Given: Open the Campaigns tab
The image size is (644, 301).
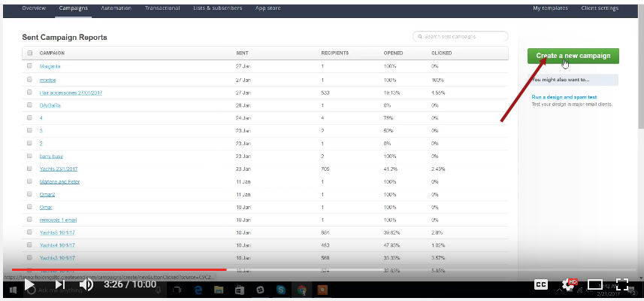Looking at the screenshot, I should coord(73,8).
